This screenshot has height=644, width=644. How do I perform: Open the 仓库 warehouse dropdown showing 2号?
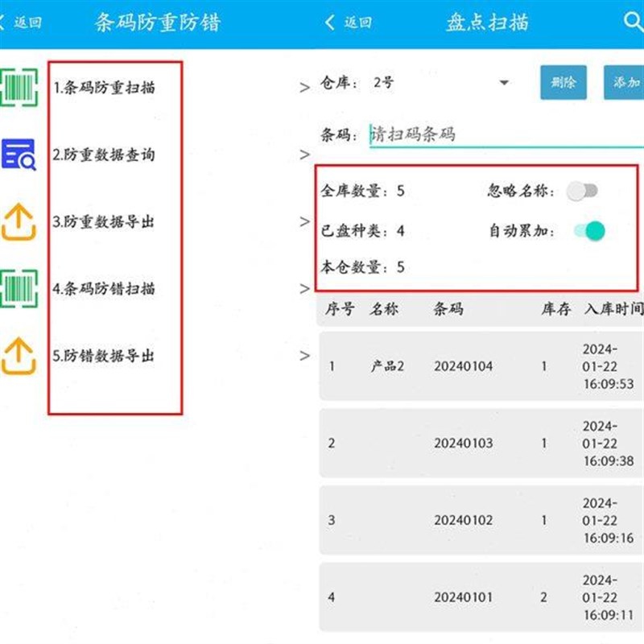504,81
